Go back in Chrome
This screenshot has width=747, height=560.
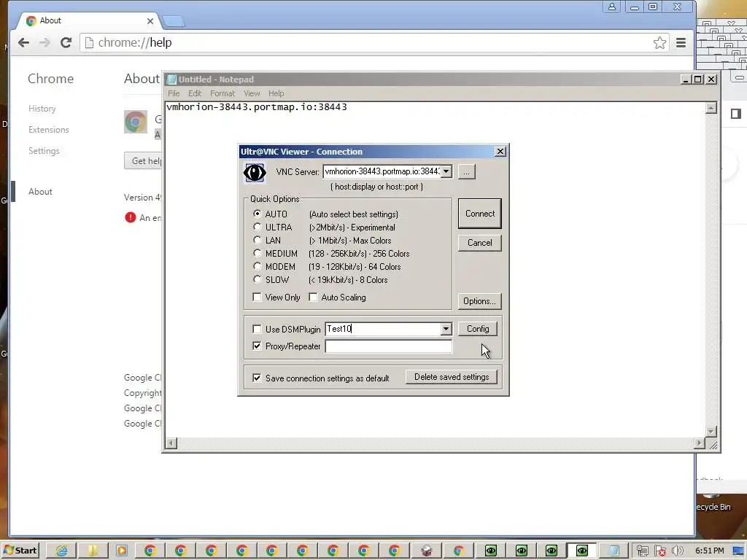[x=23, y=43]
